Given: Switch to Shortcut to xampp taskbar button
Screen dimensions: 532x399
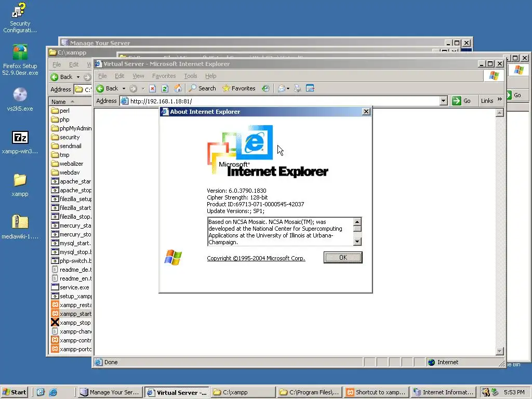Looking at the screenshot, I should pos(376,392).
